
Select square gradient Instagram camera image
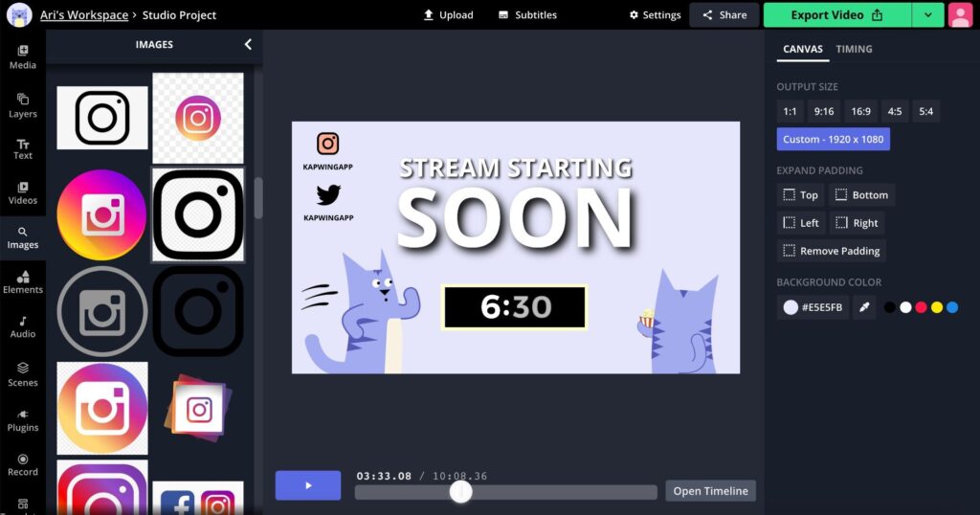tap(102, 408)
